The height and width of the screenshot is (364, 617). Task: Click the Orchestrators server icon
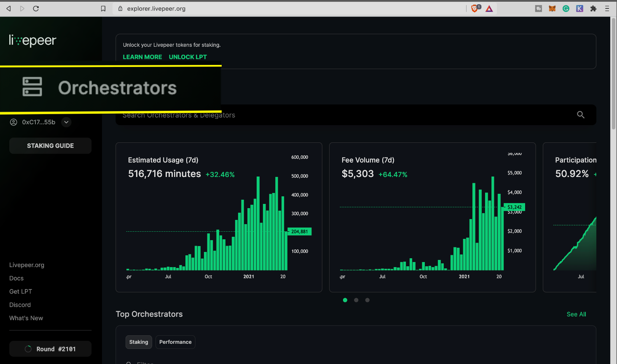point(32,87)
